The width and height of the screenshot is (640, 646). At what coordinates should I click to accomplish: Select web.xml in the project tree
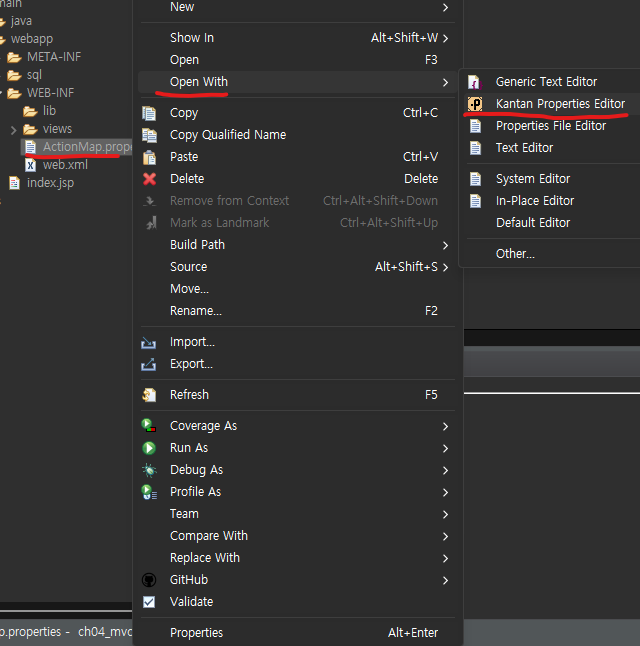[x=65, y=165]
